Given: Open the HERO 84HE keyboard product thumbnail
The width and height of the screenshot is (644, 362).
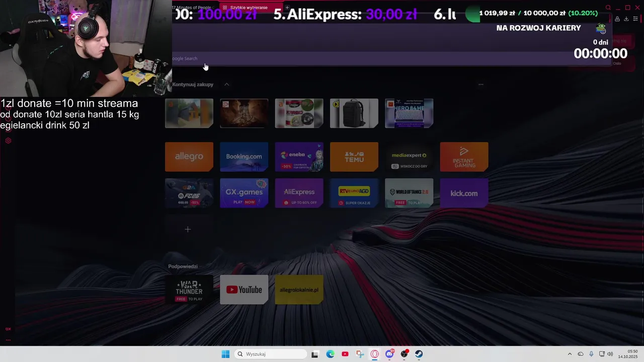Looking at the screenshot, I should [x=409, y=113].
